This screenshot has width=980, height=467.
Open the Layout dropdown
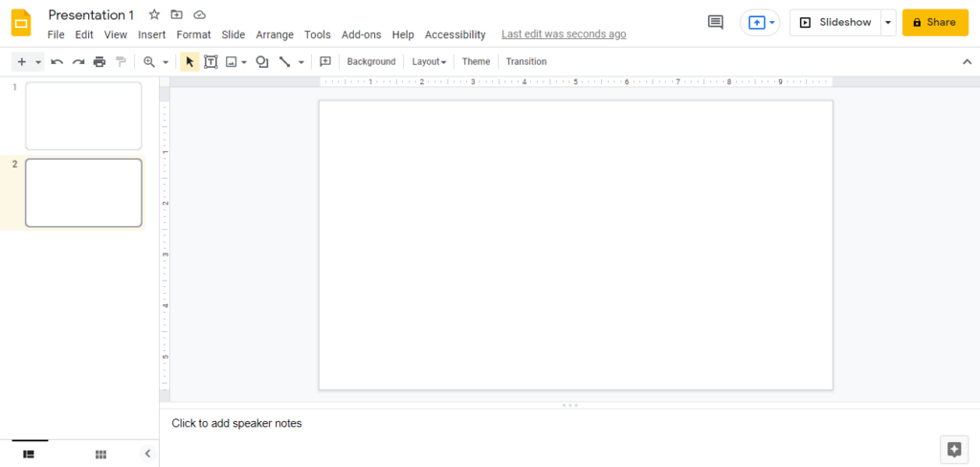click(429, 61)
